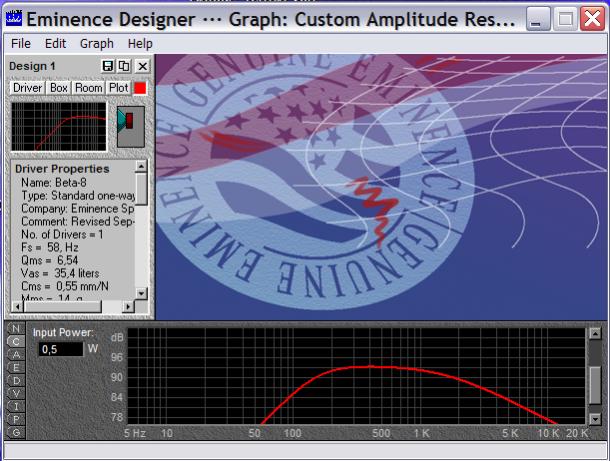Click the properties horizontal scrollbar thumb
610x461 pixels.
click(62, 307)
